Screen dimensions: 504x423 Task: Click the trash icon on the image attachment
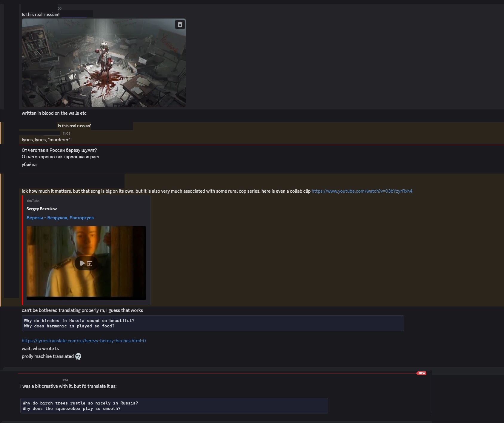click(x=180, y=25)
